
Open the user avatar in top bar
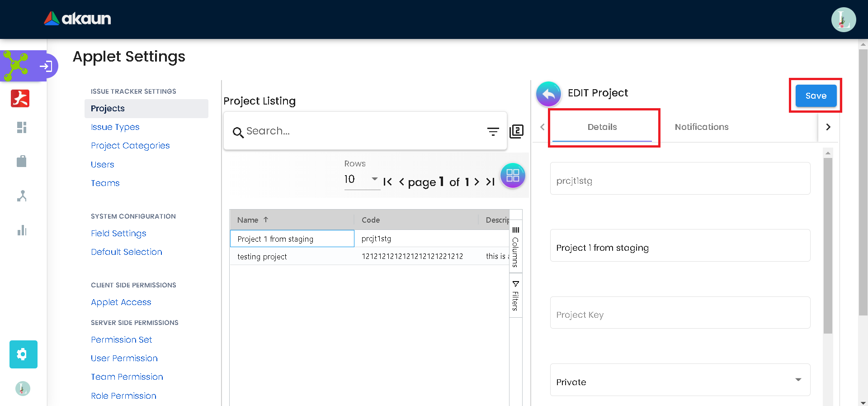coord(843,20)
